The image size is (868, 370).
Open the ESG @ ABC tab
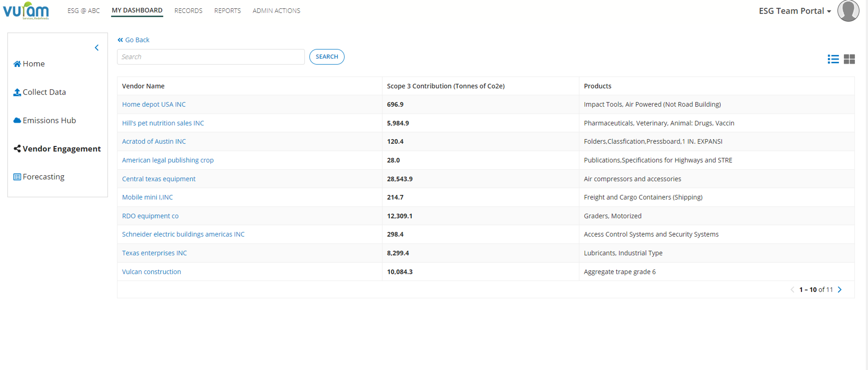84,11
